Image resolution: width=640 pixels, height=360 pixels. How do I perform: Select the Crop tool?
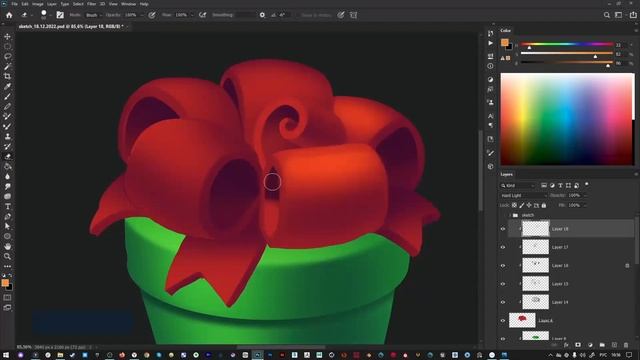coord(7,76)
